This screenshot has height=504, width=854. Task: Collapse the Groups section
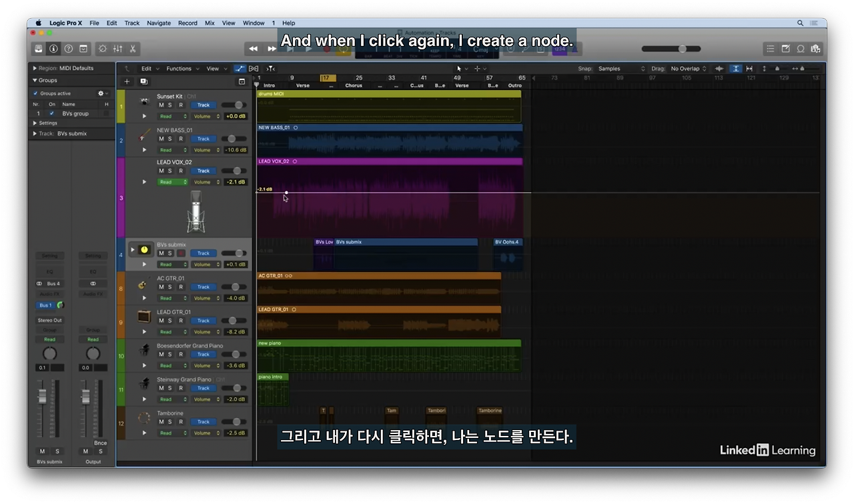(35, 80)
